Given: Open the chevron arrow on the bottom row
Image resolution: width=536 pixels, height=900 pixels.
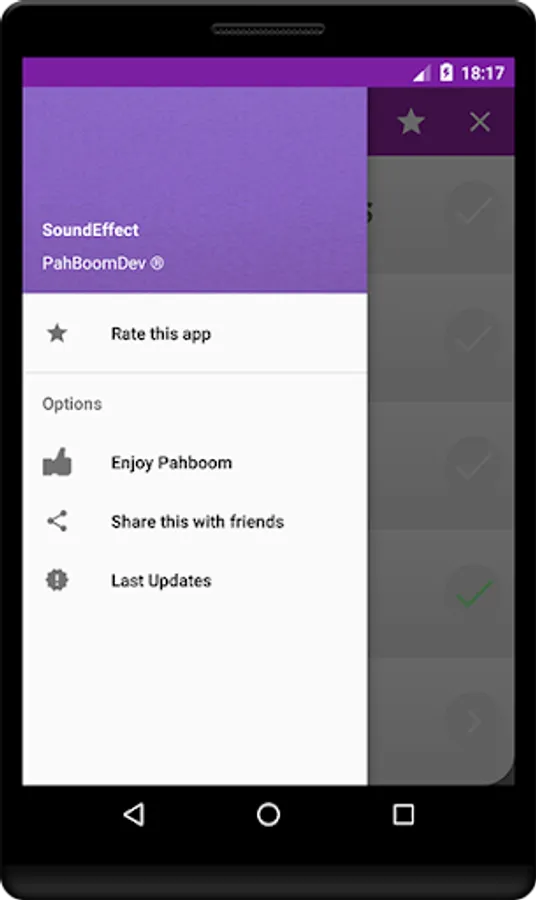Looking at the screenshot, I should click(x=474, y=721).
